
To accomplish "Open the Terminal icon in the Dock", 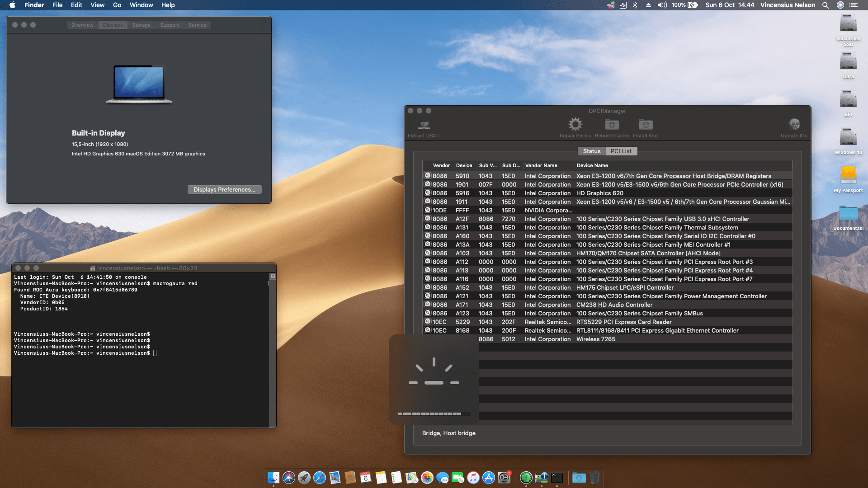I will click(557, 478).
